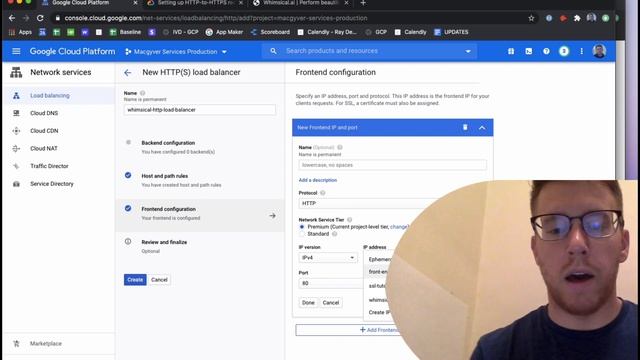Open the notifications badge icon

tap(564, 51)
